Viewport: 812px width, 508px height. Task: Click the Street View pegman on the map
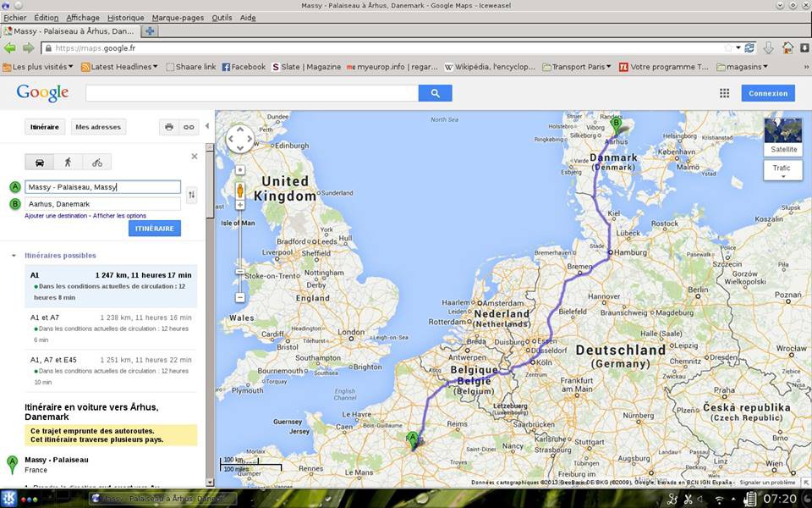[x=239, y=190]
